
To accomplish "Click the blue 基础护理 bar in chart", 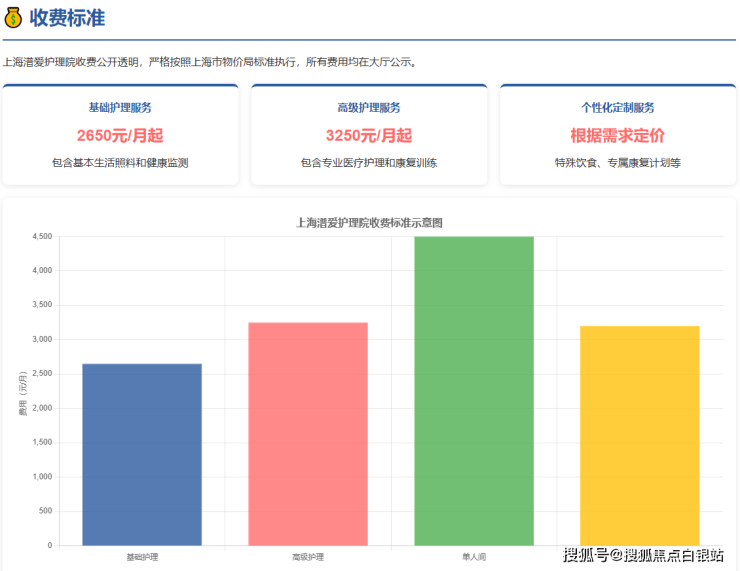I will (x=142, y=454).
